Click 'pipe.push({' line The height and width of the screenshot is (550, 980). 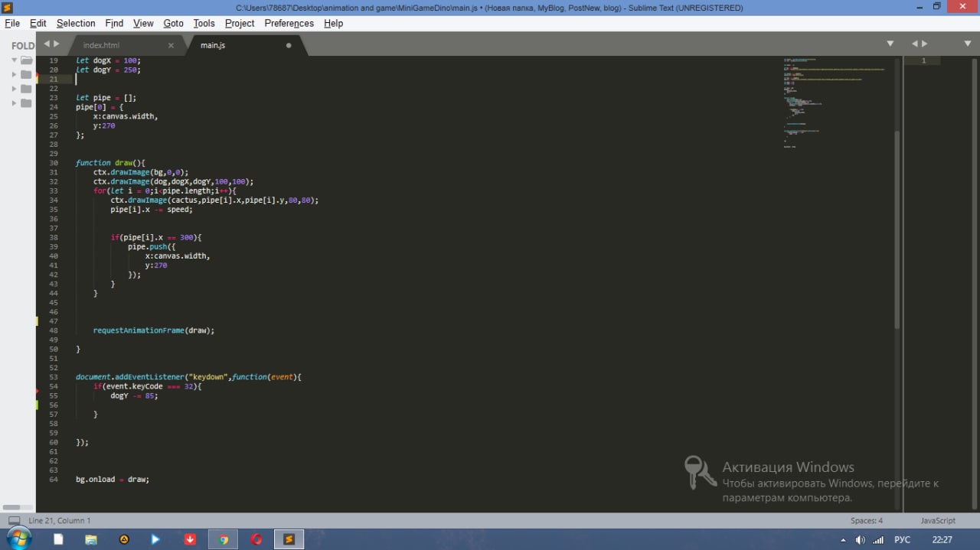(x=152, y=247)
